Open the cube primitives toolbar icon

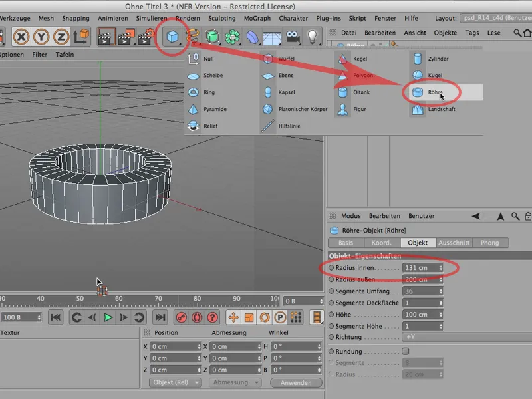pyautogui.click(x=172, y=37)
